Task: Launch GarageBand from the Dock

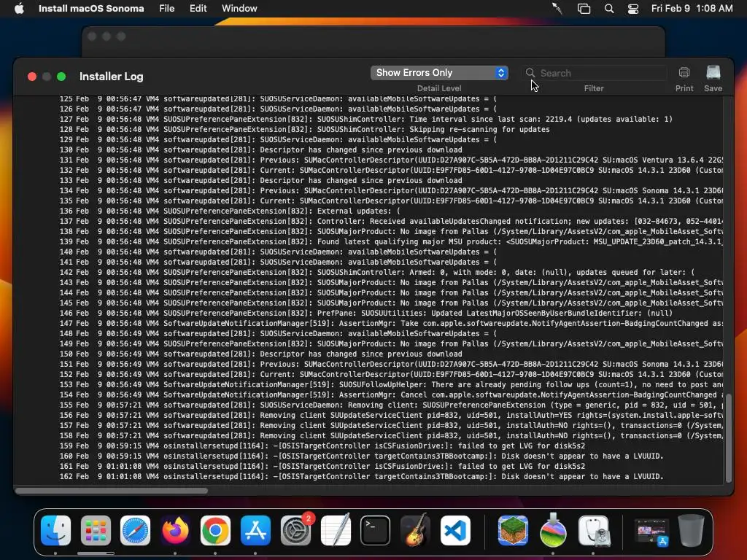Action: tap(415, 530)
